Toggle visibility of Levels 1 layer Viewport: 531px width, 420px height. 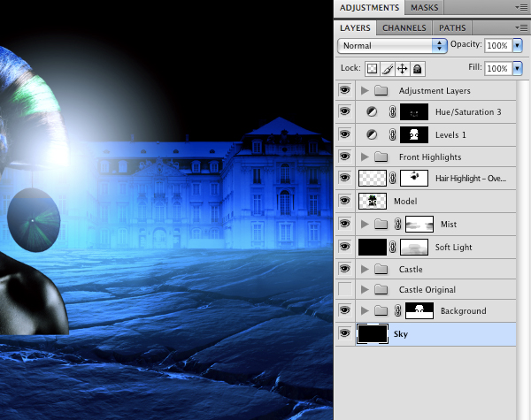tap(345, 134)
